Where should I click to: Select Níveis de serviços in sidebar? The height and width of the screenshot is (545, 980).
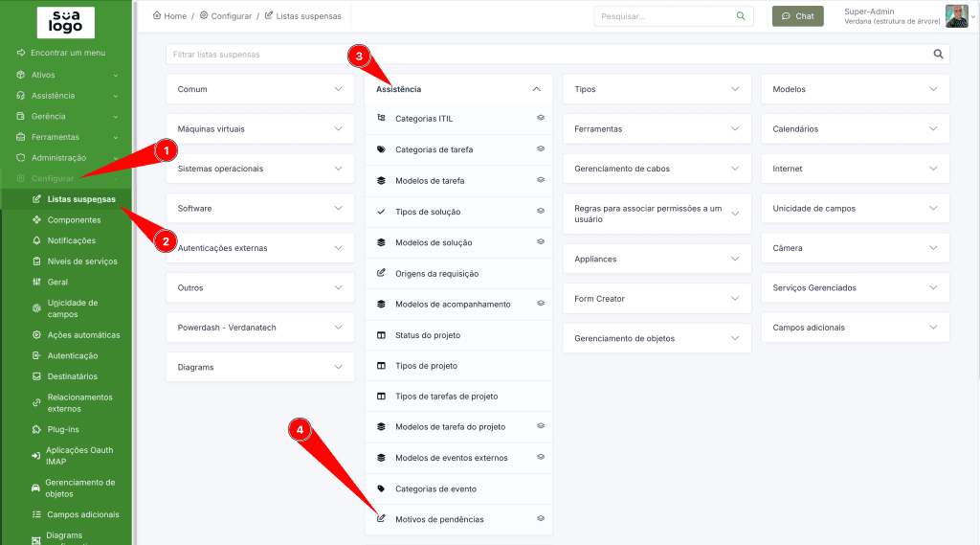pos(82,261)
